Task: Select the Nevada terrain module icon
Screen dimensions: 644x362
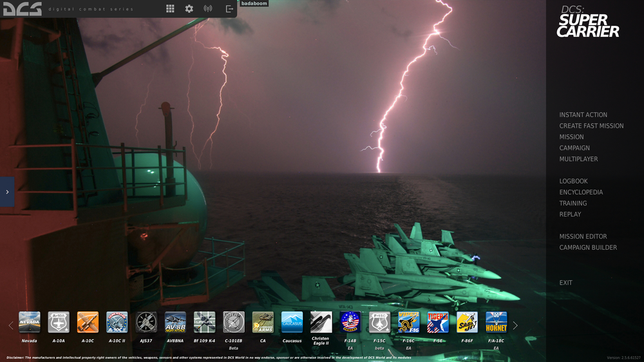Action: click(x=30, y=321)
